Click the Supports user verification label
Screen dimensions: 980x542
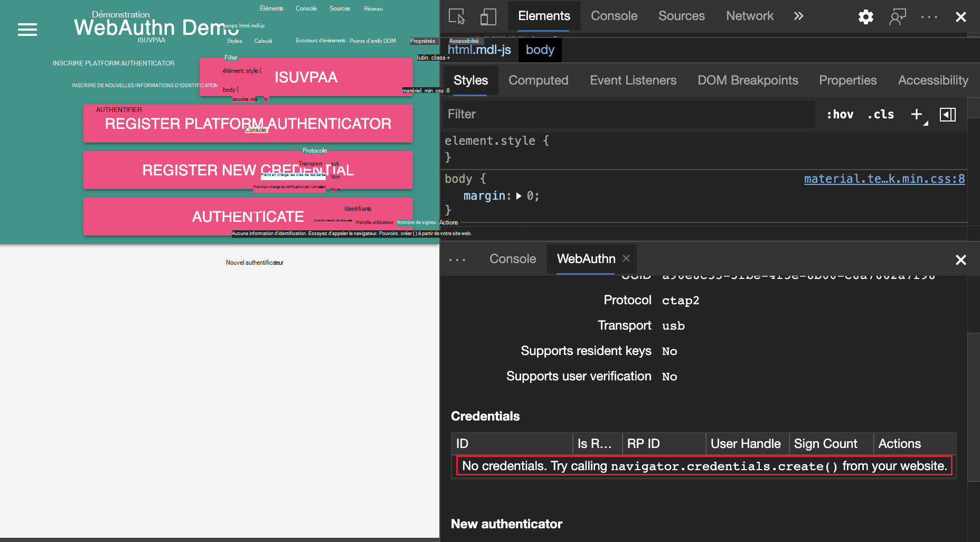(579, 376)
